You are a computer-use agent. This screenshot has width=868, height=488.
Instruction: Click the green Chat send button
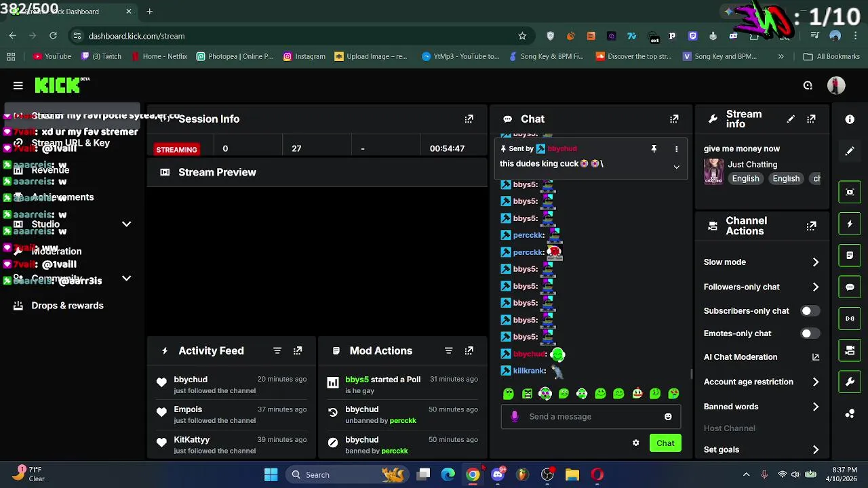pyautogui.click(x=665, y=443)
